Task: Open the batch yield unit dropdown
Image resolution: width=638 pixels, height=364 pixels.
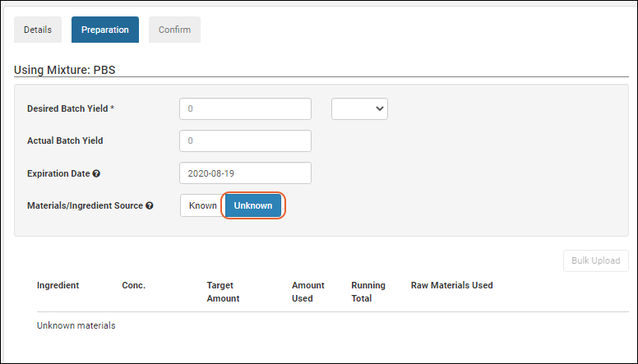Action: point(359,108)
